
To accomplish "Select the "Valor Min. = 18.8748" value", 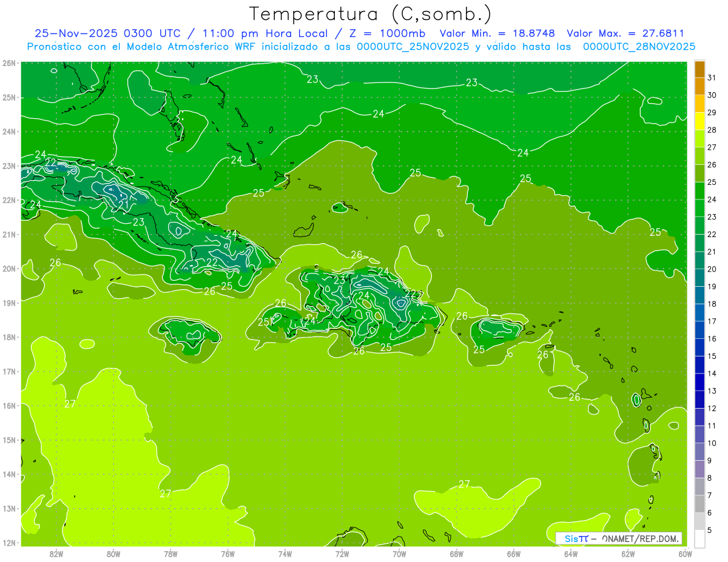I will point(497,33).
